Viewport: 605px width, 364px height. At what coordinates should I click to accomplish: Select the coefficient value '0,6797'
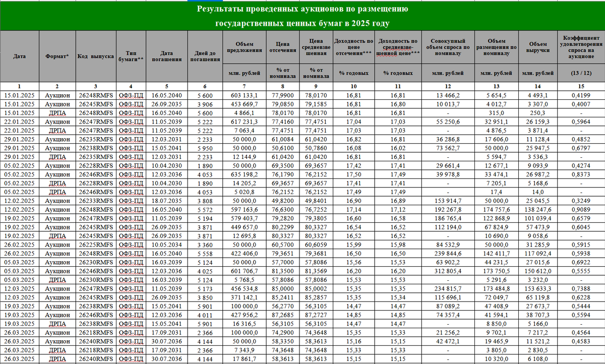coord(581,149)
